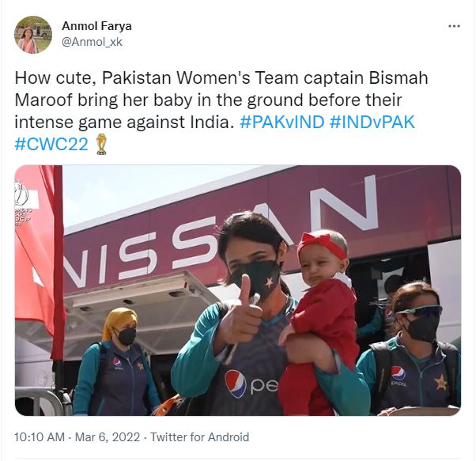This screenshot has width=476, height=461.
Task: Click the Twitter for Android source label
Action: 200,437
